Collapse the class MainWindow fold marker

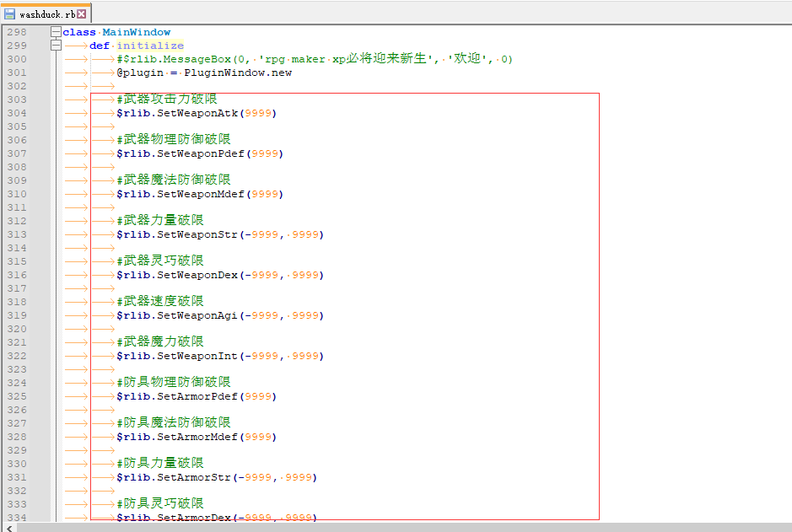click(56, 32)
